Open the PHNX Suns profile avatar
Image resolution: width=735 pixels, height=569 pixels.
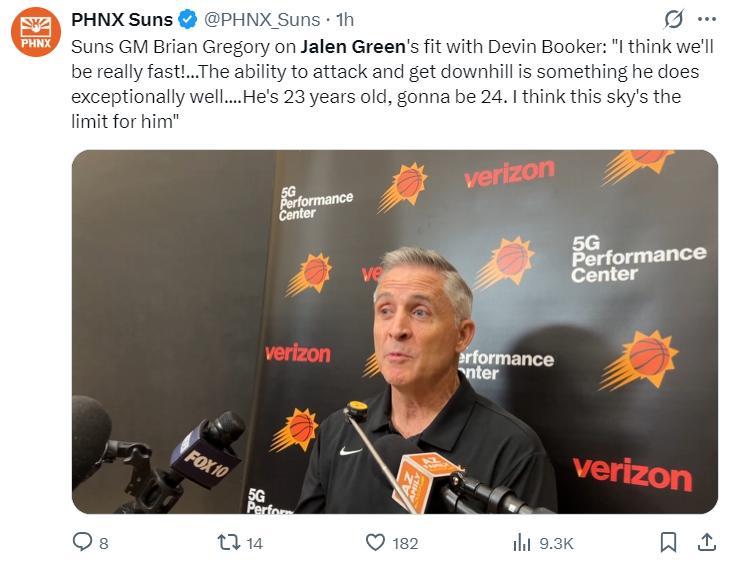click(35, 31)
